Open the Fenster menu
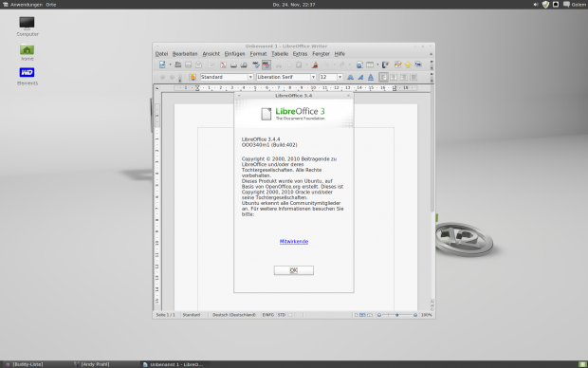The height and width of the screenshot is (368, 588). point(321,54)
